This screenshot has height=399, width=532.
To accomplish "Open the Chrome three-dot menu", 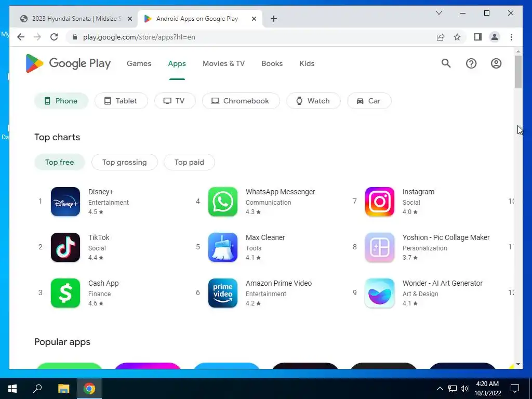I will click(511, 37).
